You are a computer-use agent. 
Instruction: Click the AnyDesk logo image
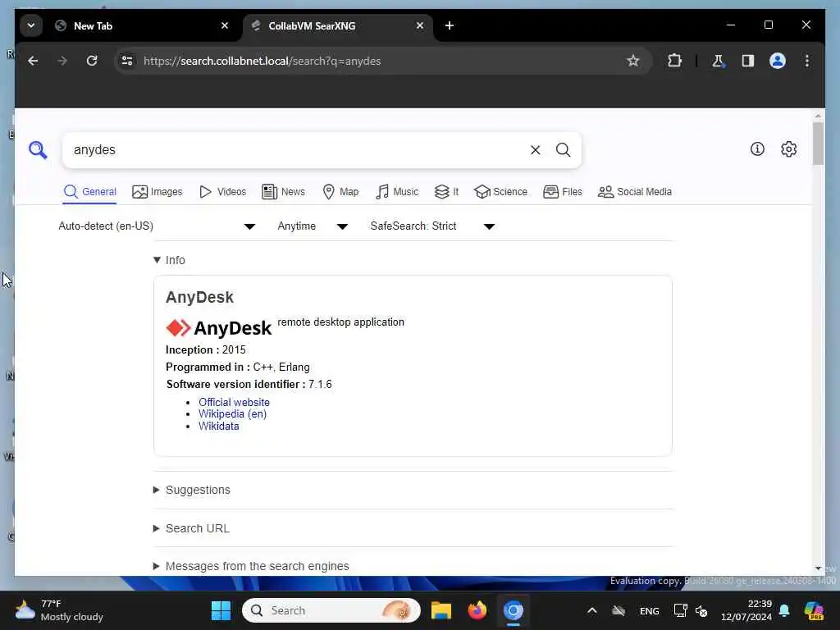218,328
